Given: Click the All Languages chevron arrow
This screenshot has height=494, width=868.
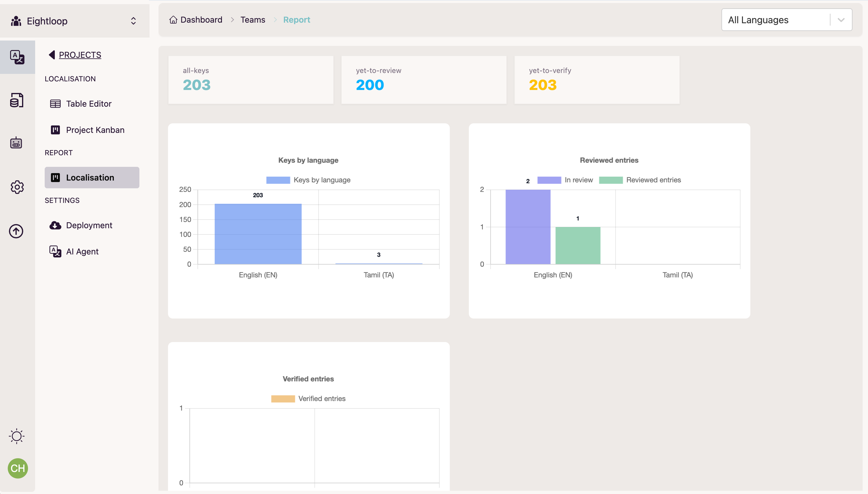Looking at the screenshot, I should click(841, 20).
